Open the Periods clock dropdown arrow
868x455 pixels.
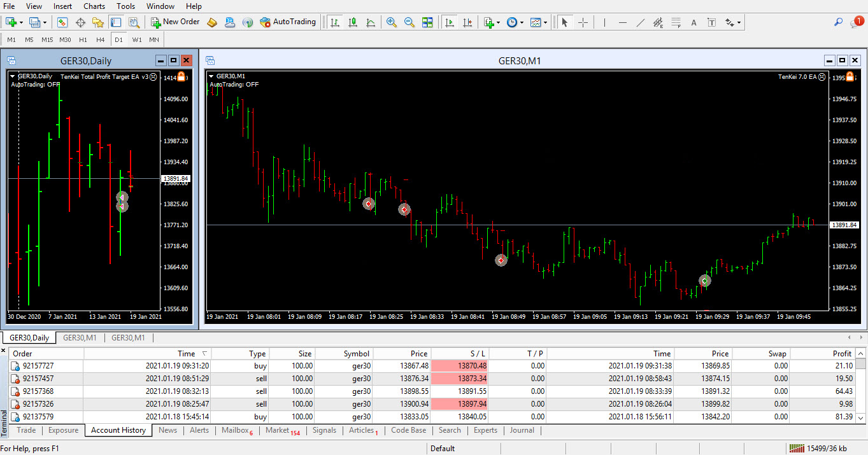[x=522, y=22]
